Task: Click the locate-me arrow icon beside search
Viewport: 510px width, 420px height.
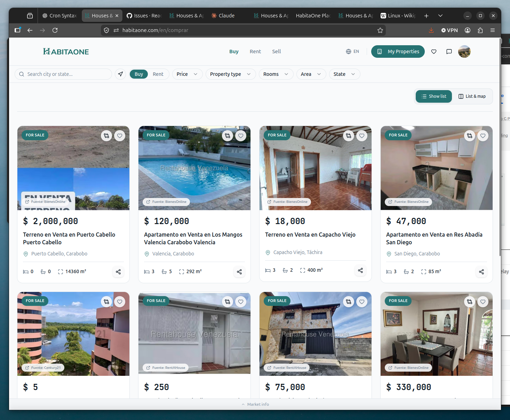Action: point(120,74)
